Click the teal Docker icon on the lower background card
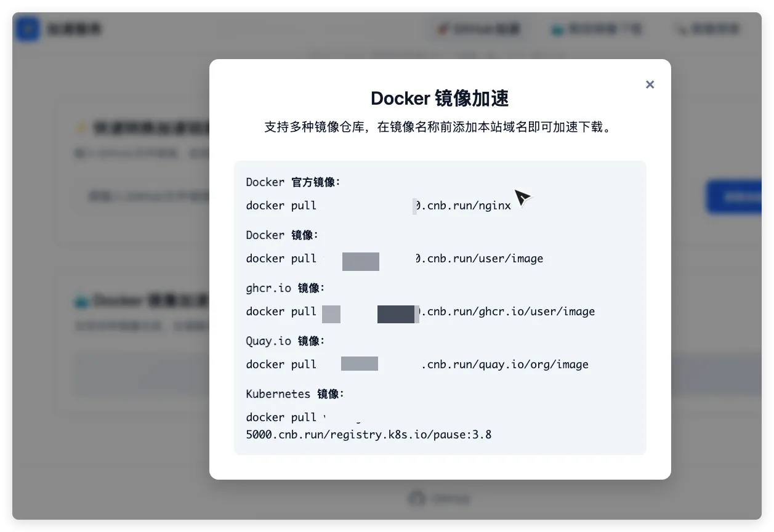The height and width of the screenshot is (532, 774). point(81,301)
